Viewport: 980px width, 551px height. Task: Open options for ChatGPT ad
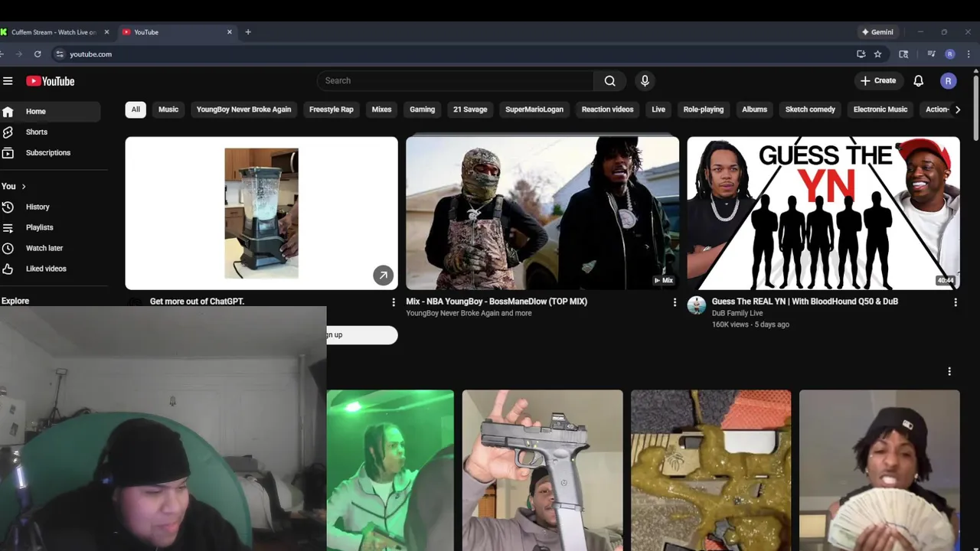(394, 302)
